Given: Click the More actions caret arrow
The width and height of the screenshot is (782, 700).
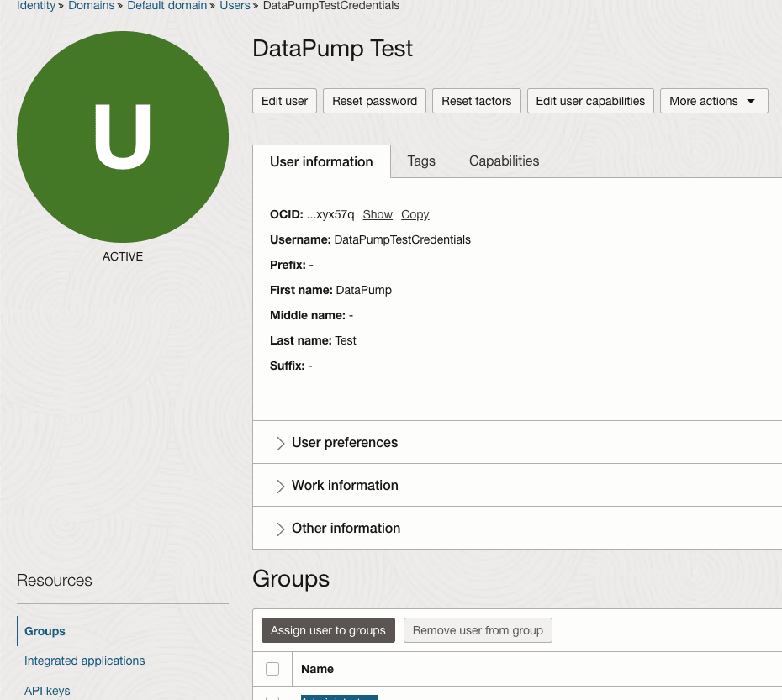Looking at the screenshot, I should tap(751, 101).
